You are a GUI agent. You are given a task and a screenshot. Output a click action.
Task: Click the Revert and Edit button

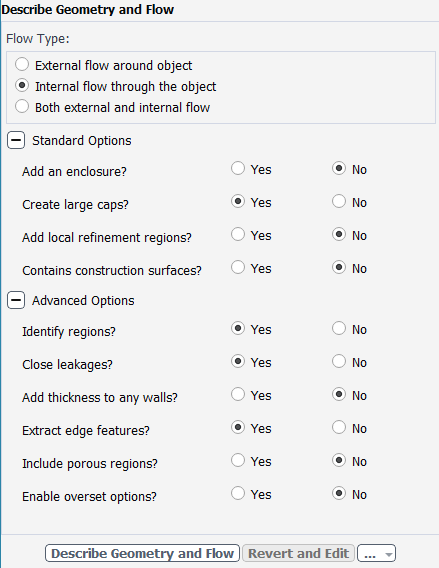pyautogui.click(x=298, y=553)
